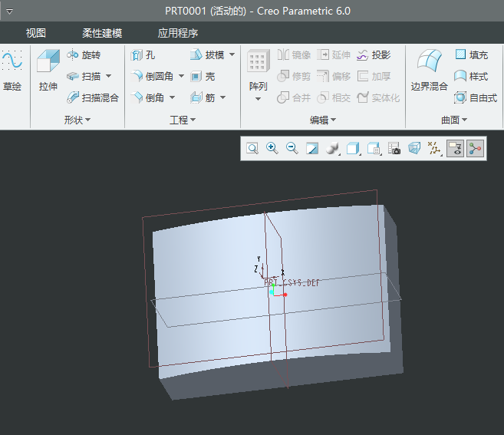Toggle spin center display button

(x=475, y=149)
